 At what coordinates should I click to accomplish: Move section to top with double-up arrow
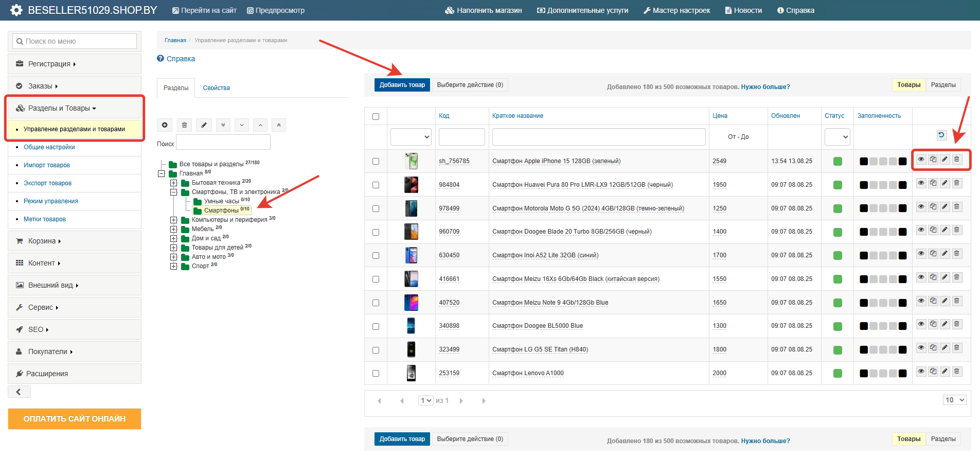click(279, 125)
